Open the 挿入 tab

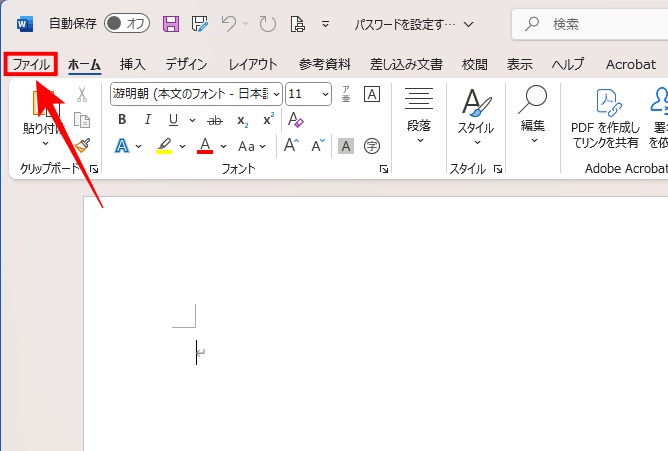[132, 64]
